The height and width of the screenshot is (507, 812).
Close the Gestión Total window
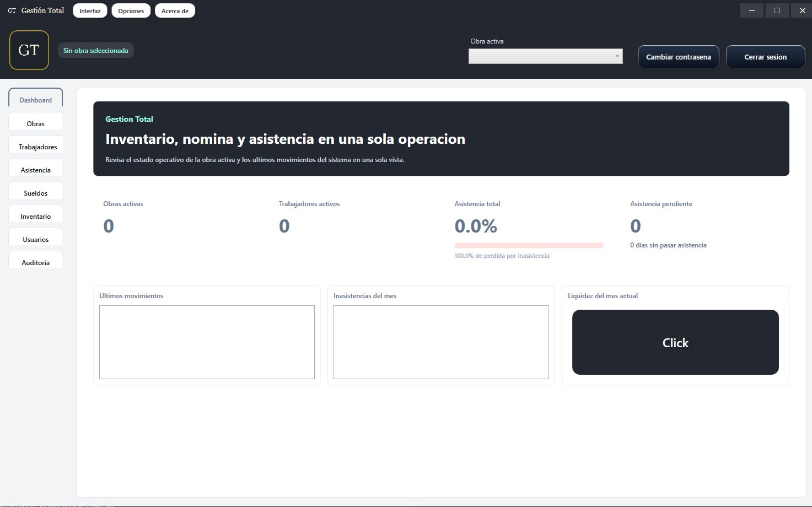coord(803,10)
